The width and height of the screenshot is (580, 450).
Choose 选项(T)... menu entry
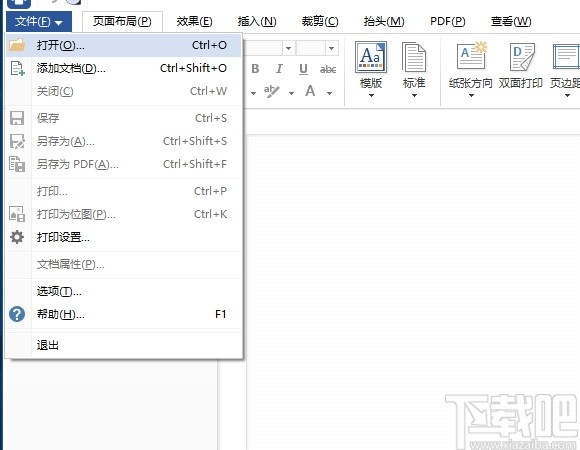(124, 291)
